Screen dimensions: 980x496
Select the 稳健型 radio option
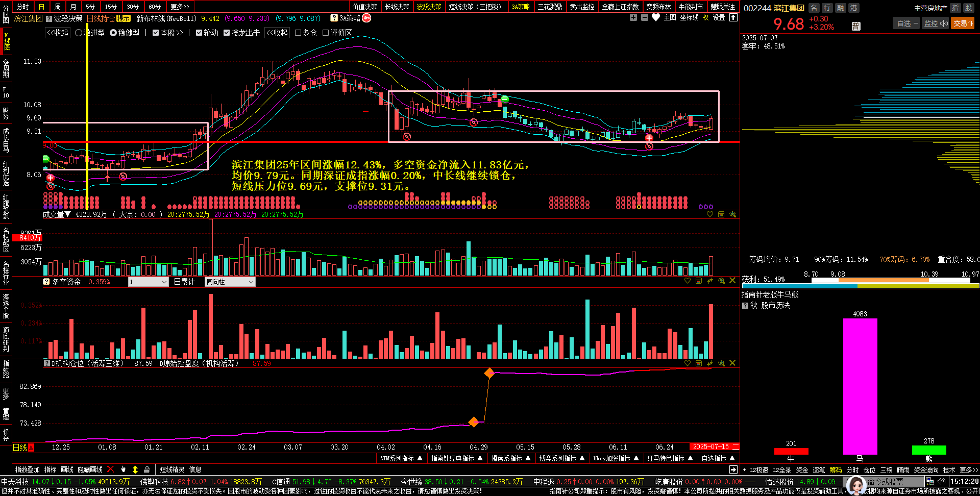pyautogui.click(x=125, y=33)
